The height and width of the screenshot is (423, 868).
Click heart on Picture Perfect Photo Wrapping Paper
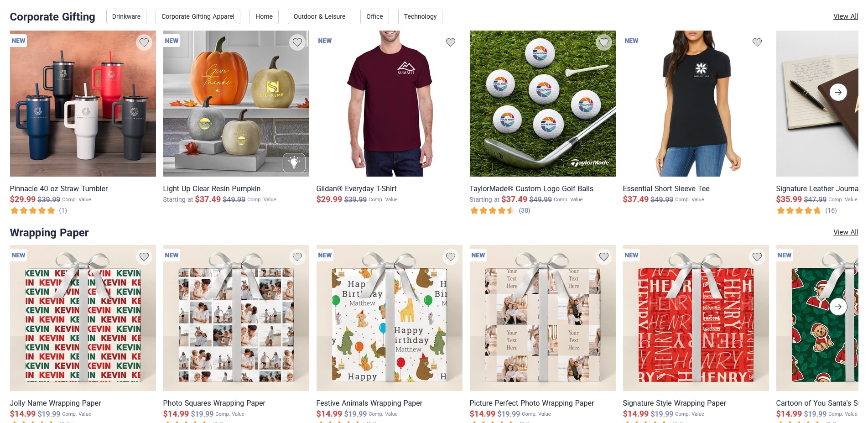point(604,257)
